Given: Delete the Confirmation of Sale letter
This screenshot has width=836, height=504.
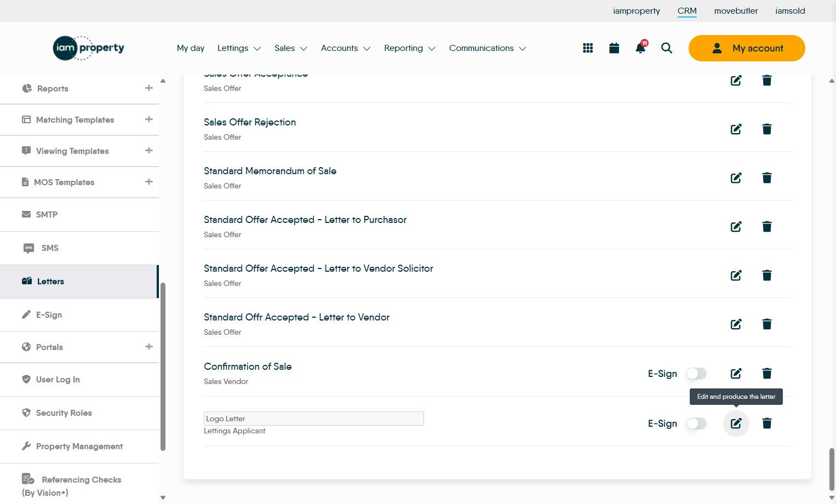Looking at the screenshot, I should click(x=767, y=374).
